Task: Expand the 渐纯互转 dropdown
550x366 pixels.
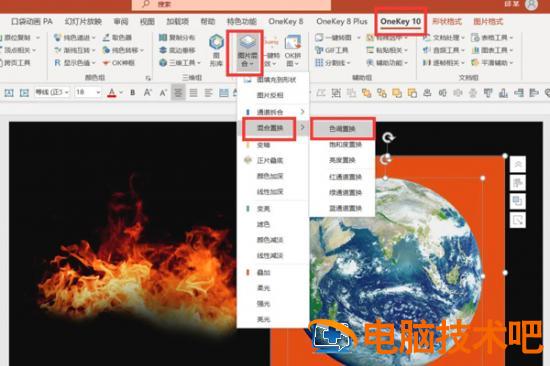Action: pyautogui.click(x=94, y=50)
